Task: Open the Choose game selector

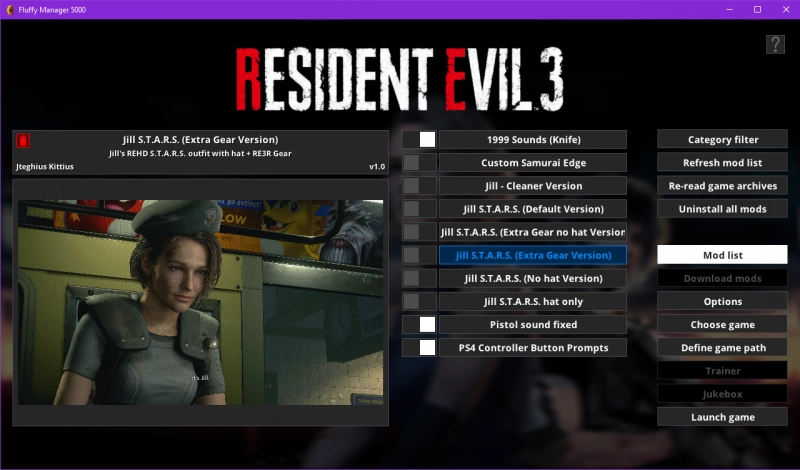Action: (722, 325)
